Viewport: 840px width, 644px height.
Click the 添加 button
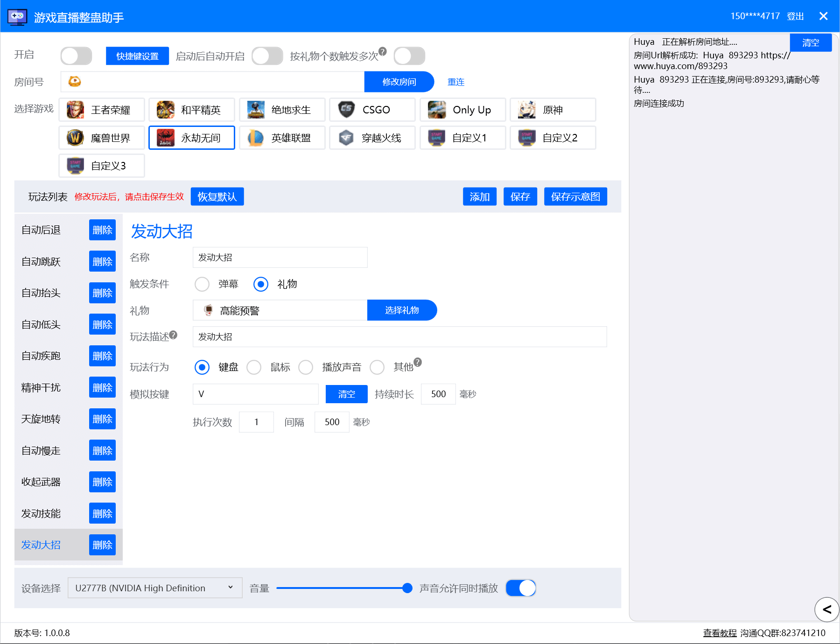pos(480,196)
